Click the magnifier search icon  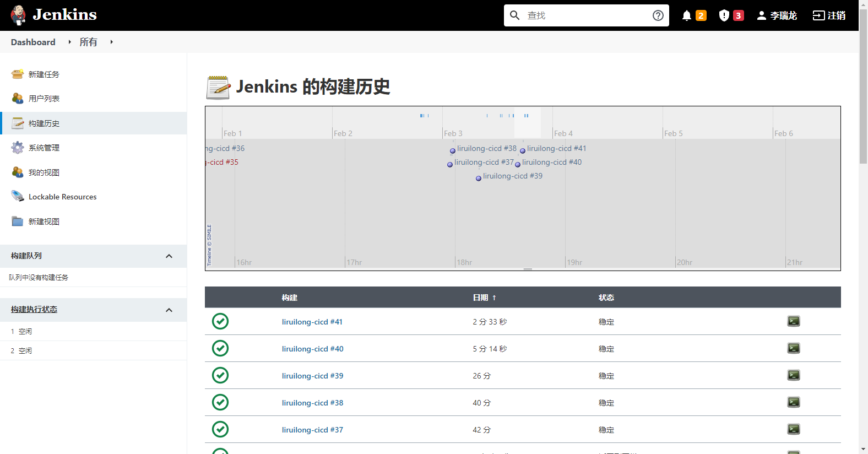tap(514, 15)
